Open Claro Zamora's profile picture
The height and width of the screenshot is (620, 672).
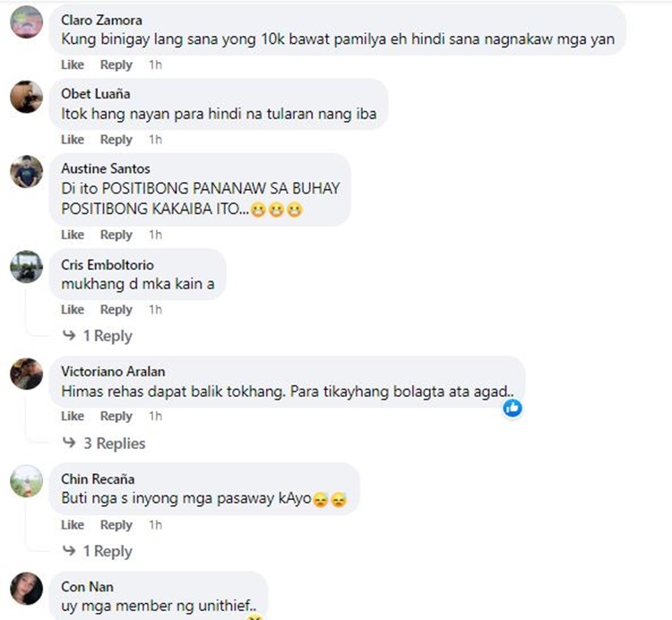click(27, 22)
